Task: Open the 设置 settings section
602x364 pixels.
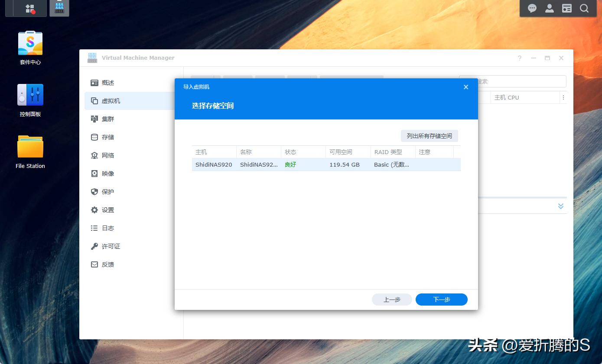Action: pyautogui.click(x=107, y=209)
